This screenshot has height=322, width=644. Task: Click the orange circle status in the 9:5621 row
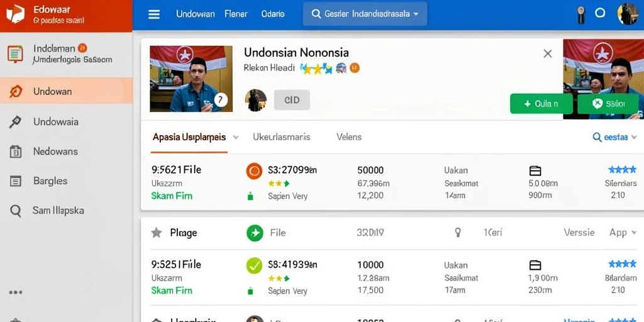pyautogui.click(x=254, y=171)
